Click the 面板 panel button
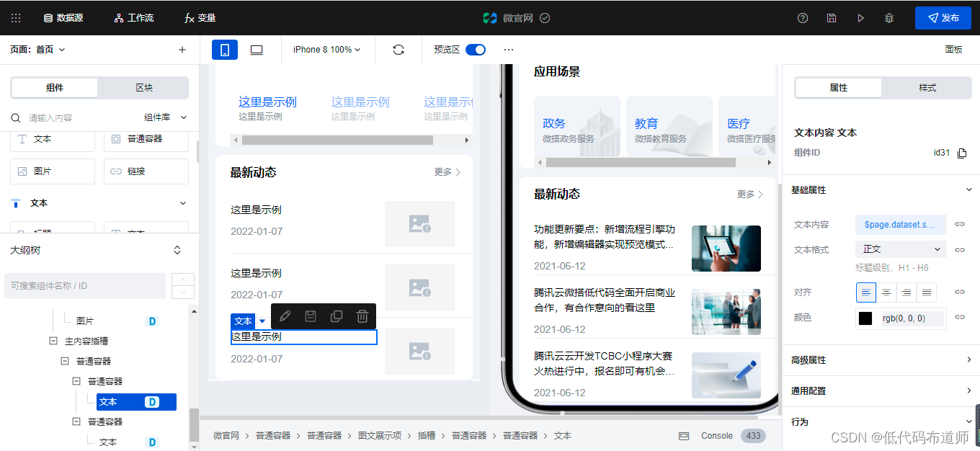 [953, 50]
